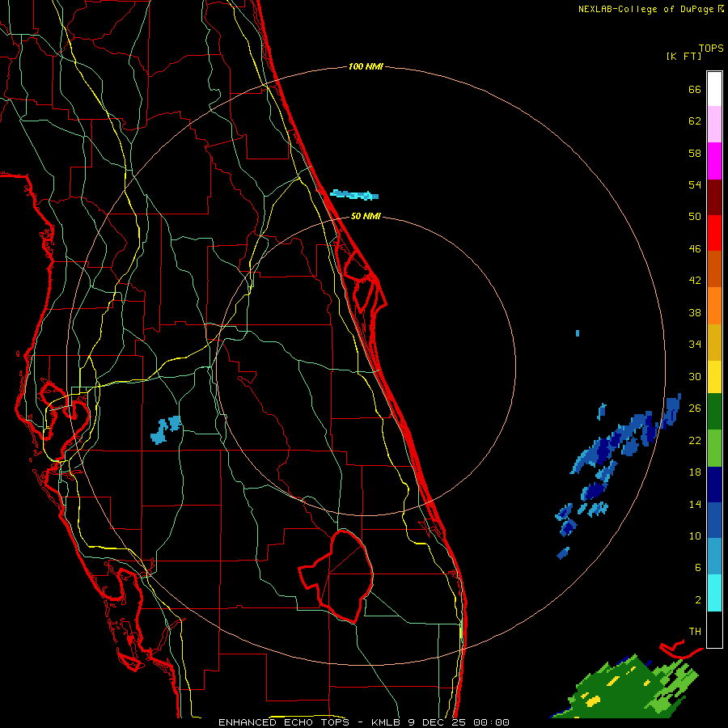Click the light green swatch near 22
This screenshot has height=728, width=728.
tap(714, 448)
